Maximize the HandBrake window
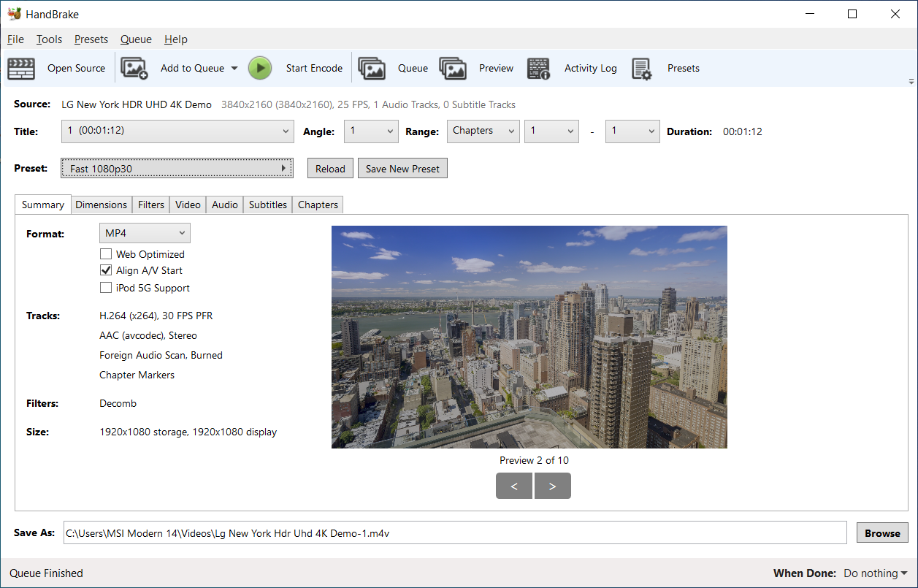 (852, 14)
